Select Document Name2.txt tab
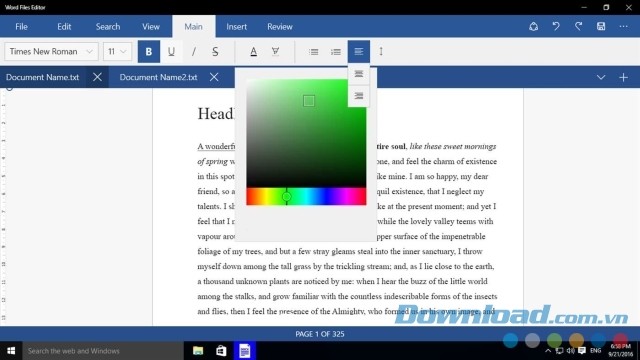Image resolution: width=640 pixels, height=360 pixels. 158,77
